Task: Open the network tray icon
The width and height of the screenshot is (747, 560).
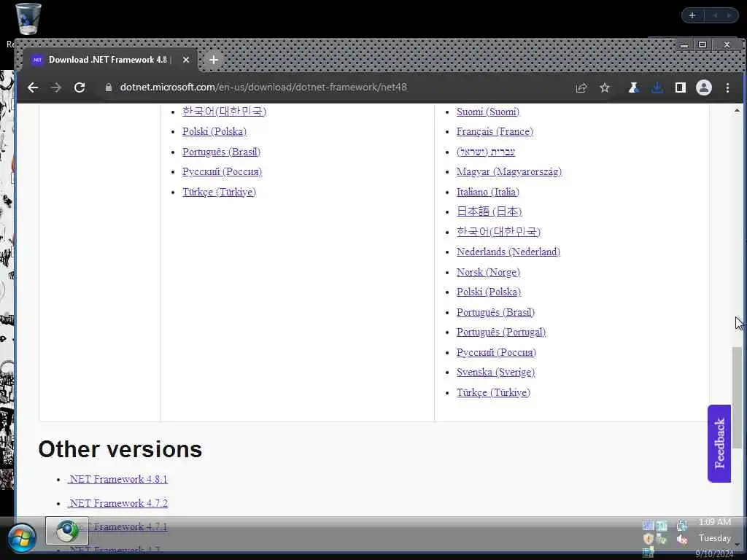Action: (682, 525)
